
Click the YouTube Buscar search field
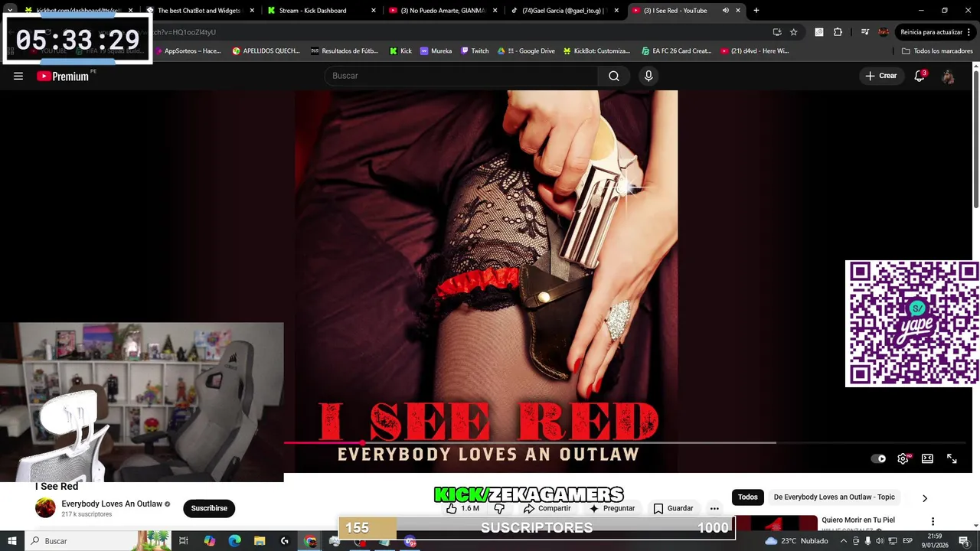(x=462, y=76)
